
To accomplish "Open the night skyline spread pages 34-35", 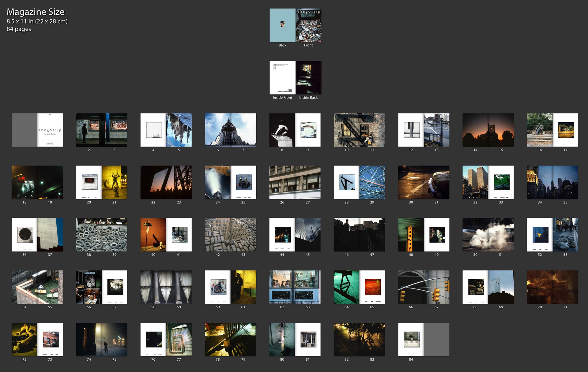I will coord(552,182).
